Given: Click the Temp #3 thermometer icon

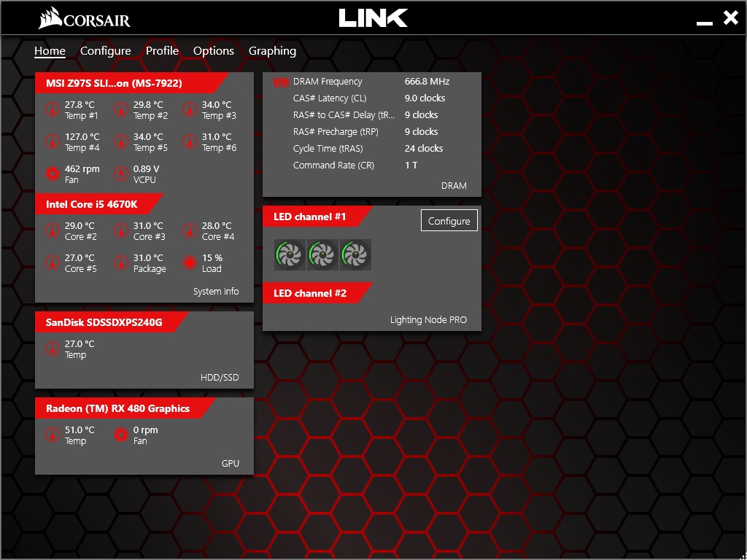Looking at the screenshot, I should (190, 109).
